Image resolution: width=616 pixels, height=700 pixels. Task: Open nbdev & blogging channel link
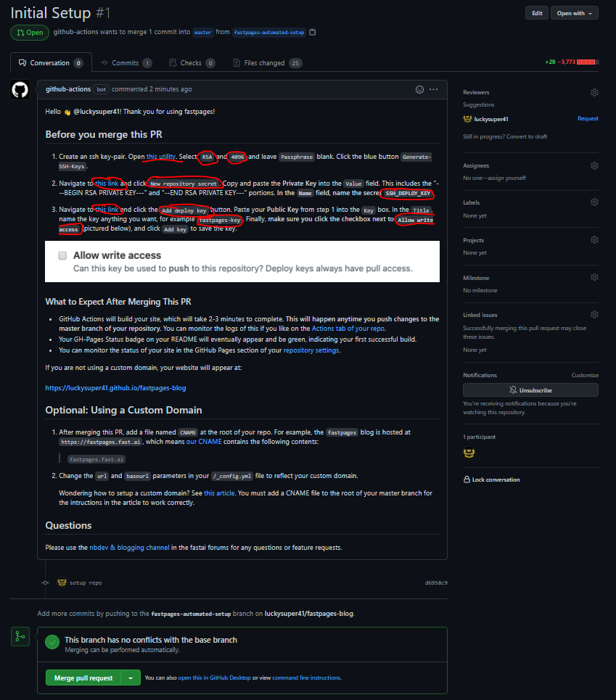(129, 548)
